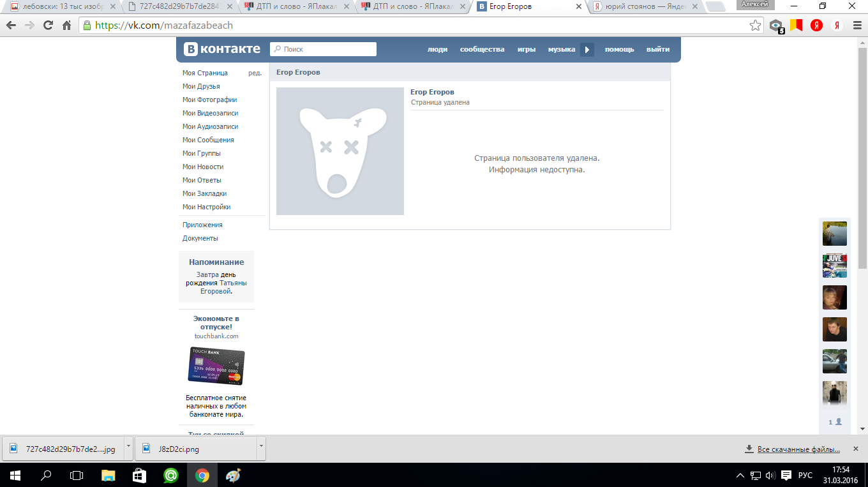Switch to the юрий стоянов Yandex tab
Image resolution: width=868 pixels, height=487 pixels.
(646, 6)
